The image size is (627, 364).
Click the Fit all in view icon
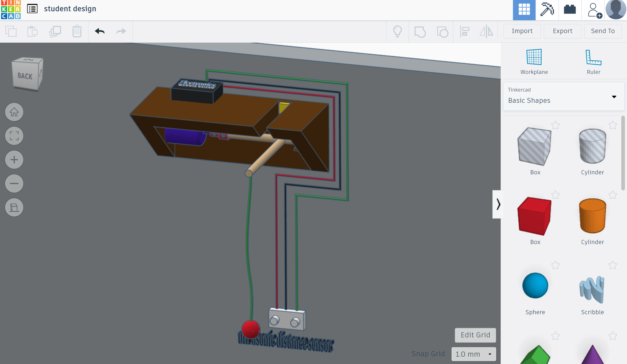14,136
